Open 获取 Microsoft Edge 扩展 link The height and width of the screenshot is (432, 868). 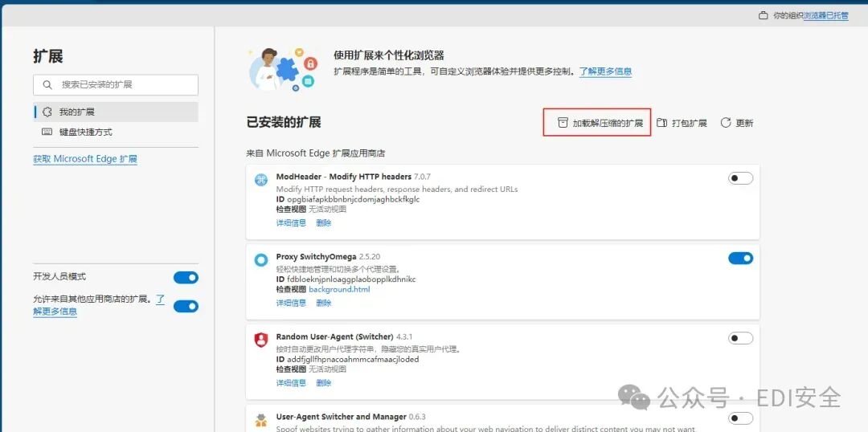point(85,159)
